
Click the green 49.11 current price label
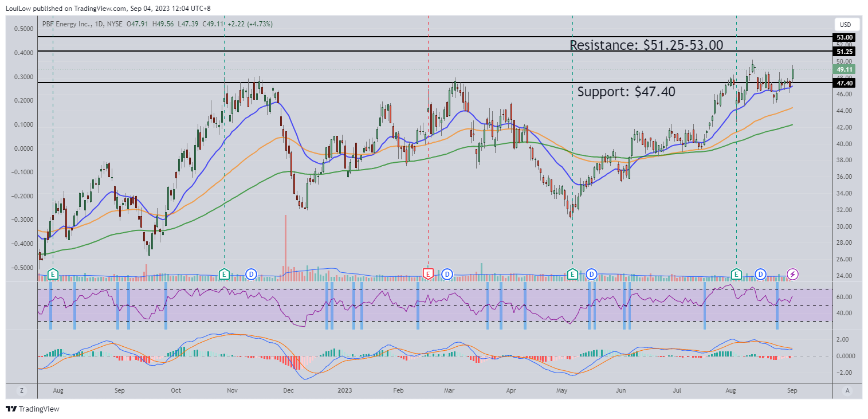[x=845, y=69]
